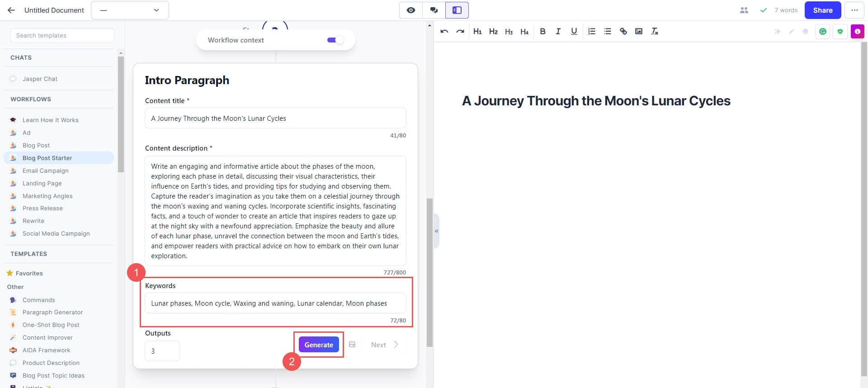This screenshot has height=388, width=868.
Task: Click the redo icon
Action: 460,31
